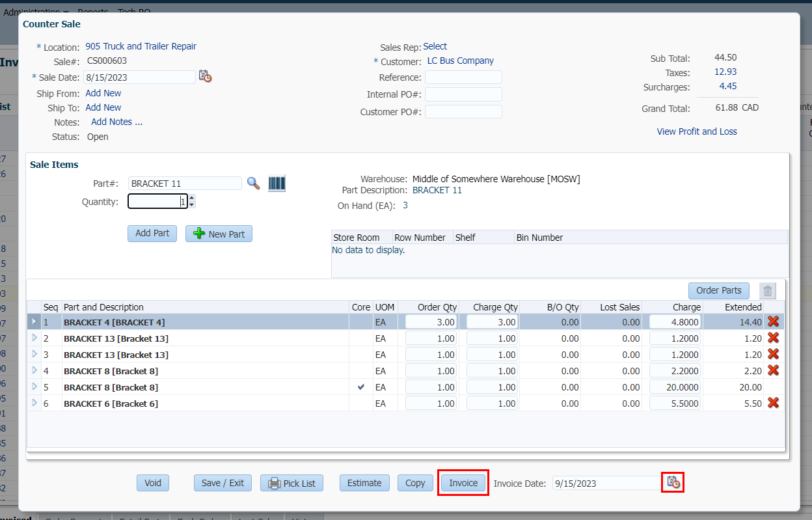Remove Seq 3 BRACKET 13 using red X
Screen dimensions: 812x520
click(773, 354)
